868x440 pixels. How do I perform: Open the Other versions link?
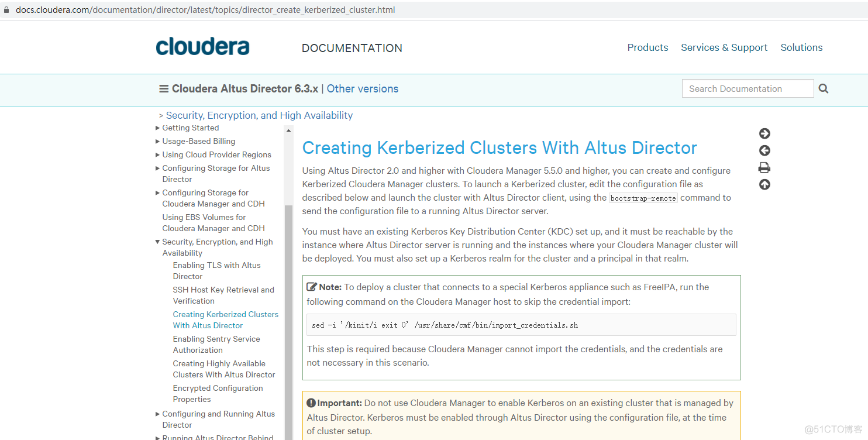click(x=363, y=89)
